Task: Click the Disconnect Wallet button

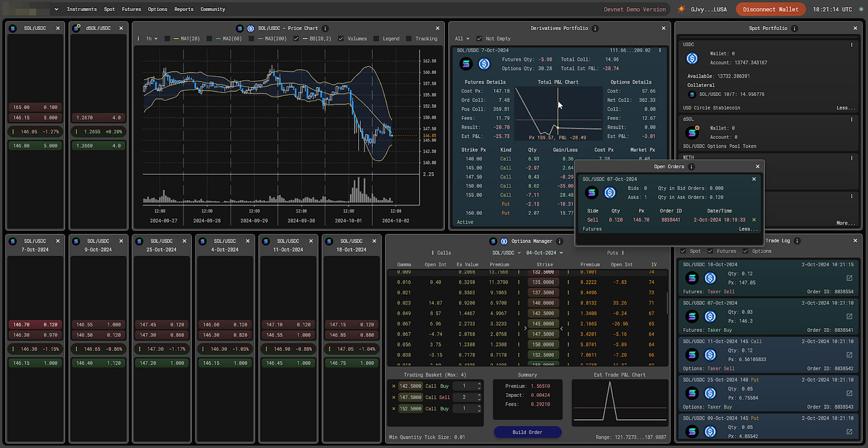Action: pos(771,10)
